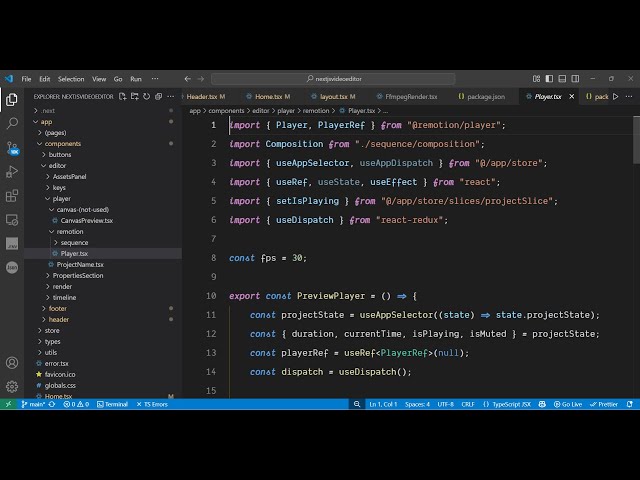Image resolution: width=640 pixels, height=480 pixels.
Task: Open the Customize Layout icon
Action: click(x=536, y=79)
